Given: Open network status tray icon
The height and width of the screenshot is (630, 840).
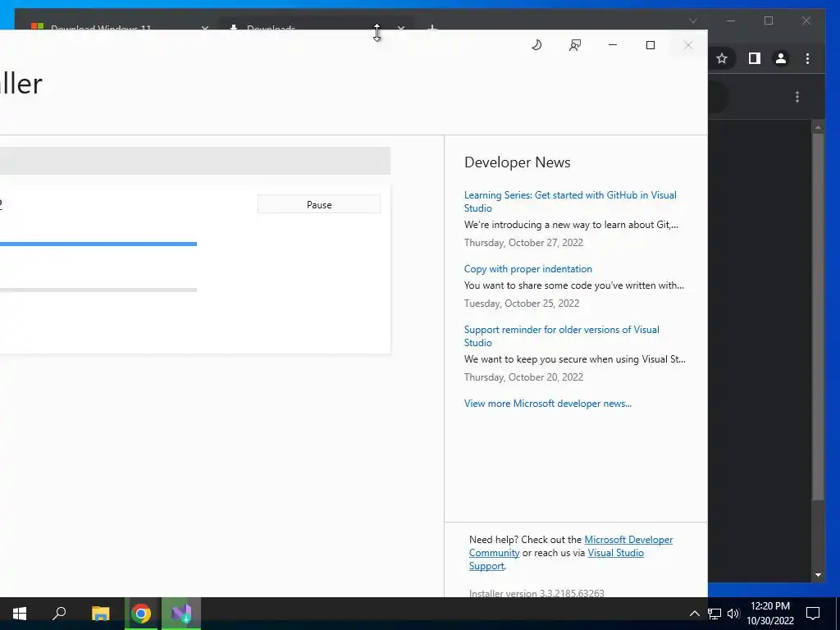Looking at the screenshot, I should [x=714, y=614].
